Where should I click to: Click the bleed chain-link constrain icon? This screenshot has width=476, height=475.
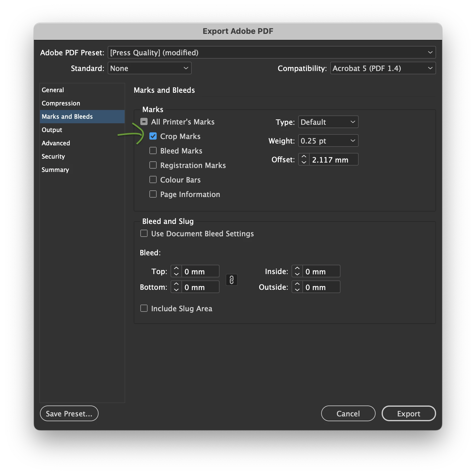232,280
